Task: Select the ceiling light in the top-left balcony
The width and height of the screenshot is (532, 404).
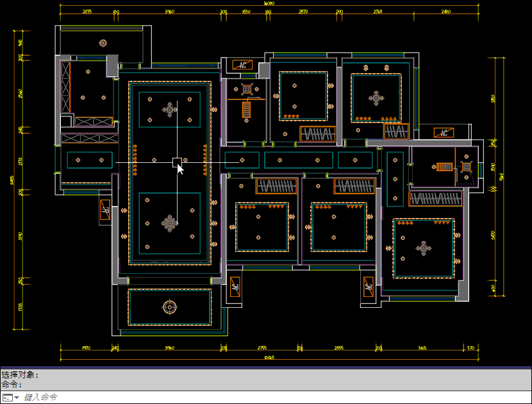Action: tap(103, 43)
